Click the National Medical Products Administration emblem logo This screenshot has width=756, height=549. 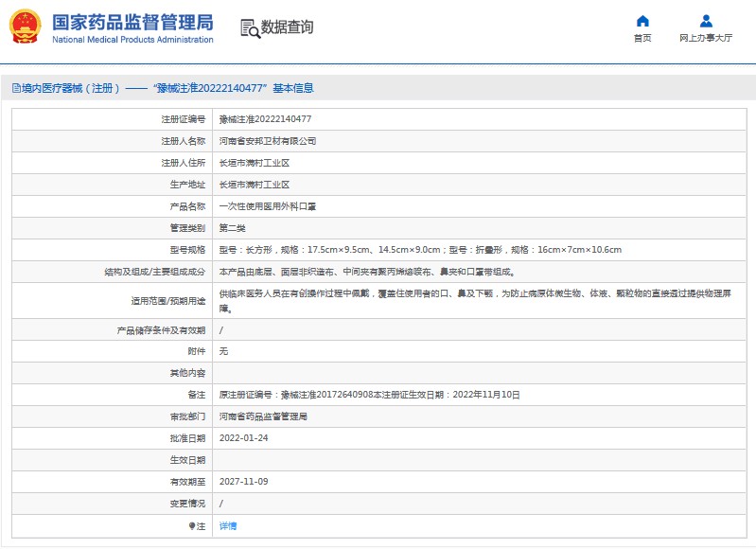click(25, 27)
